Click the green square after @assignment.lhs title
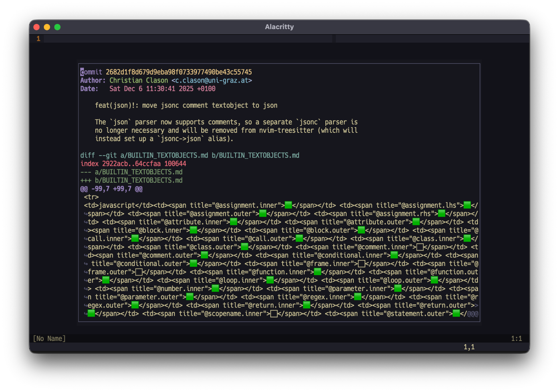Screen dimensions: 559x392 [x=467, y=205]
